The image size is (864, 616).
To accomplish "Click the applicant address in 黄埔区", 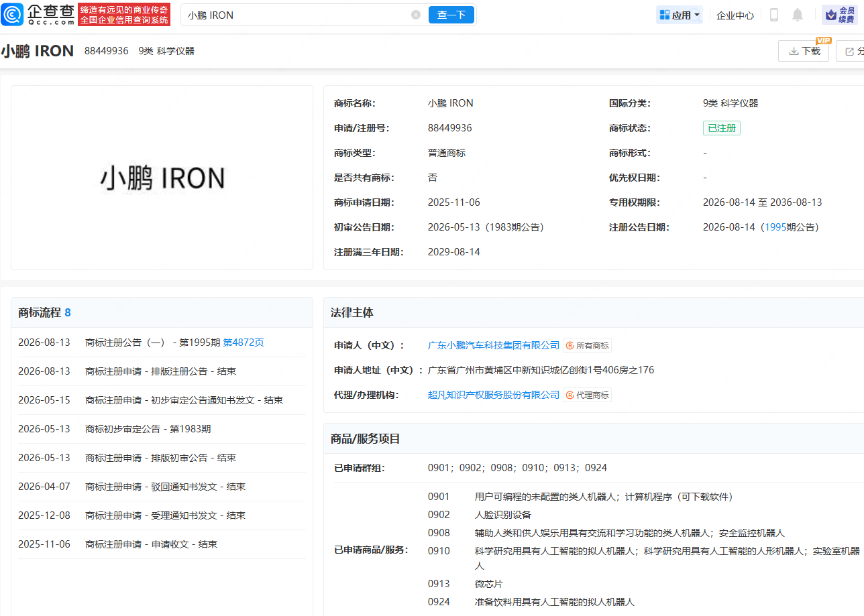I will pyautogui.click(x=541, y=370).
